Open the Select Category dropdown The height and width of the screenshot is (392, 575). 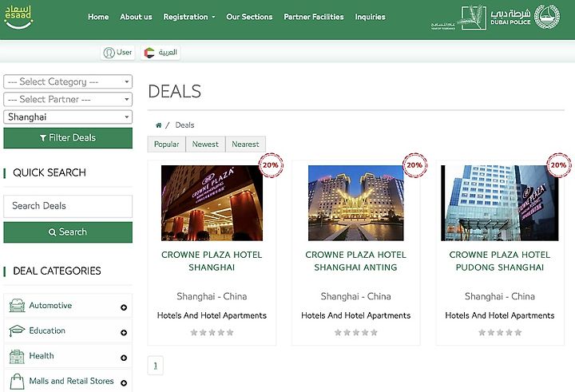click(68, 81)
